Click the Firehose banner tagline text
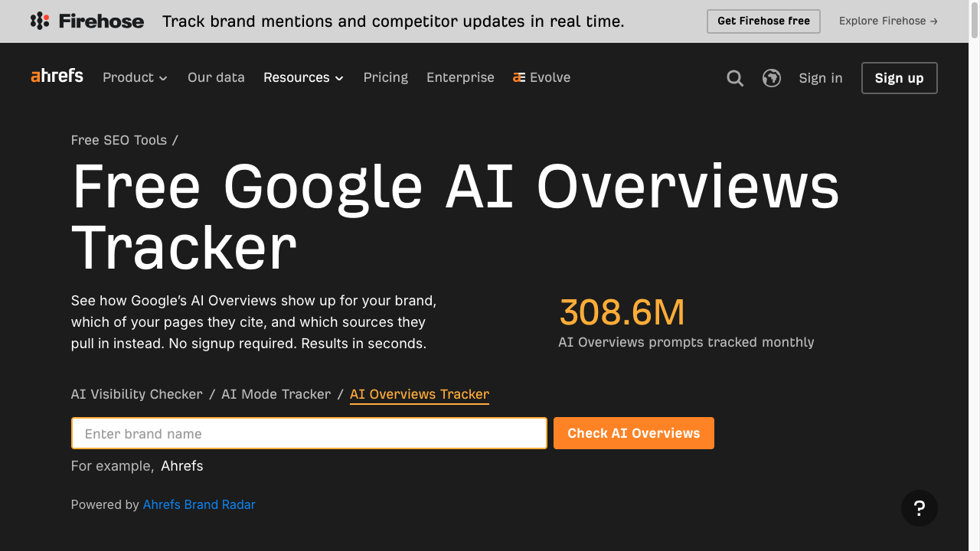The width and height of the screenshot is (980, 551). (394, 21)
